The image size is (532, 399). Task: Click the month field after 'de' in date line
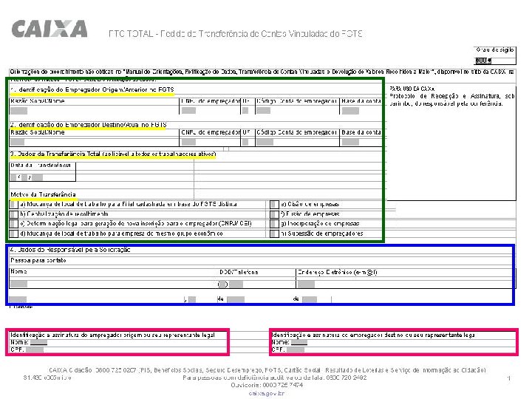236,299
